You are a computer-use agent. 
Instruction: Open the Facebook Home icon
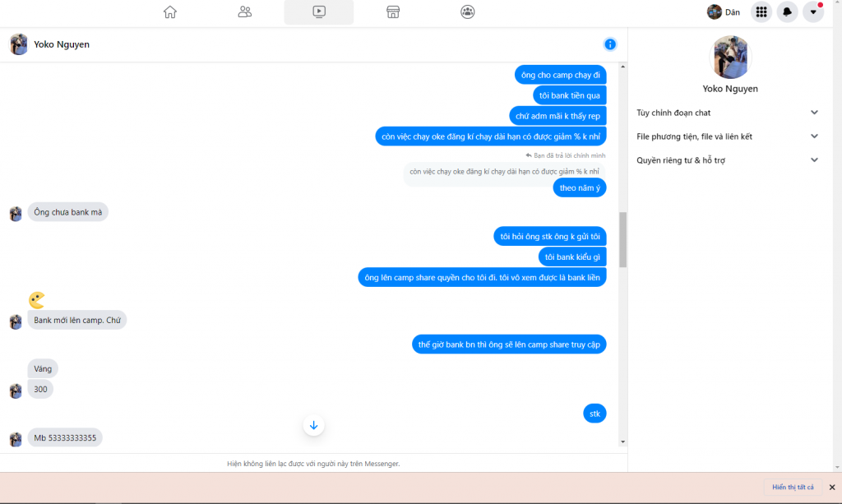tap(170, 12)
